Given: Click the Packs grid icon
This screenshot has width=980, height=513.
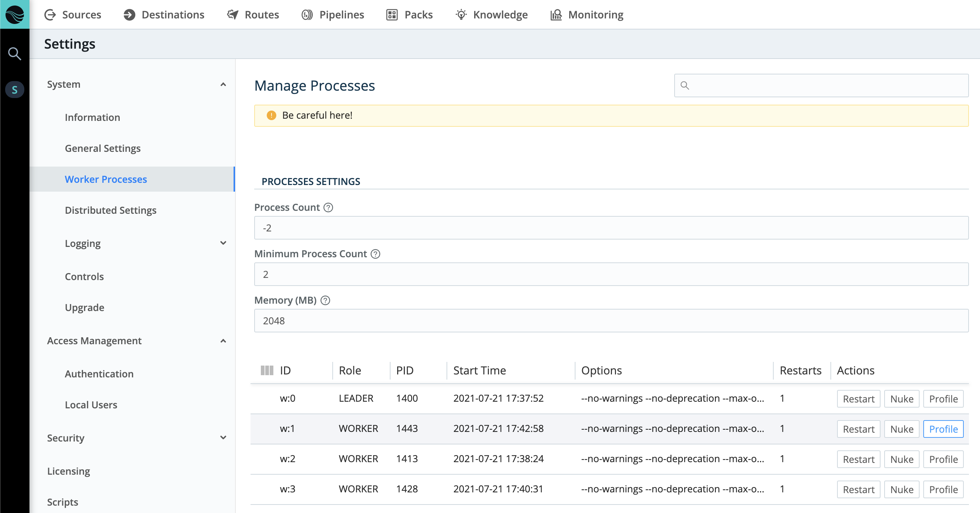Looking at the screenshot, I should pyautogui.click(x=392, y=14).
